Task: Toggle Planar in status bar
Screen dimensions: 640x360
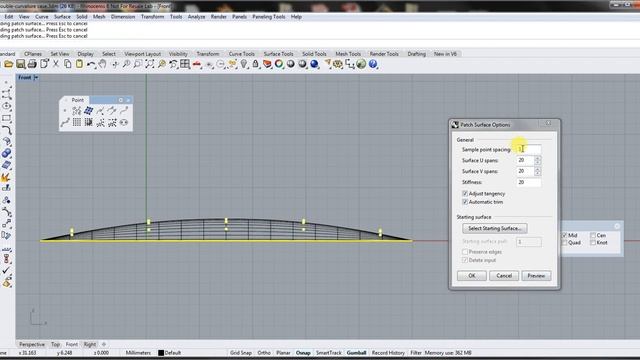Action: coord(283,353)
